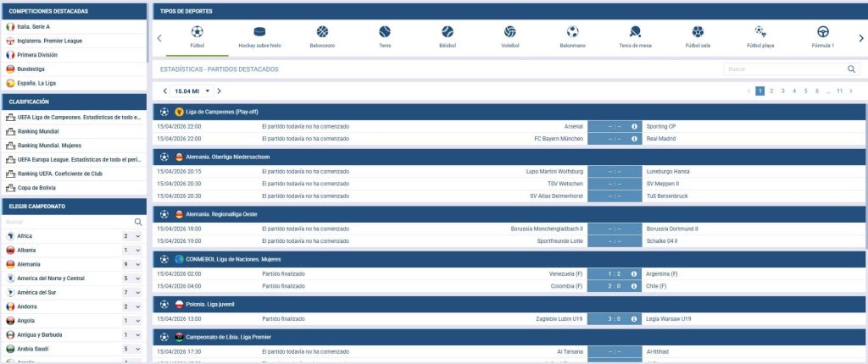
Task: Select the Baloncesto basketball icon
Action: (x=322, y=31)
